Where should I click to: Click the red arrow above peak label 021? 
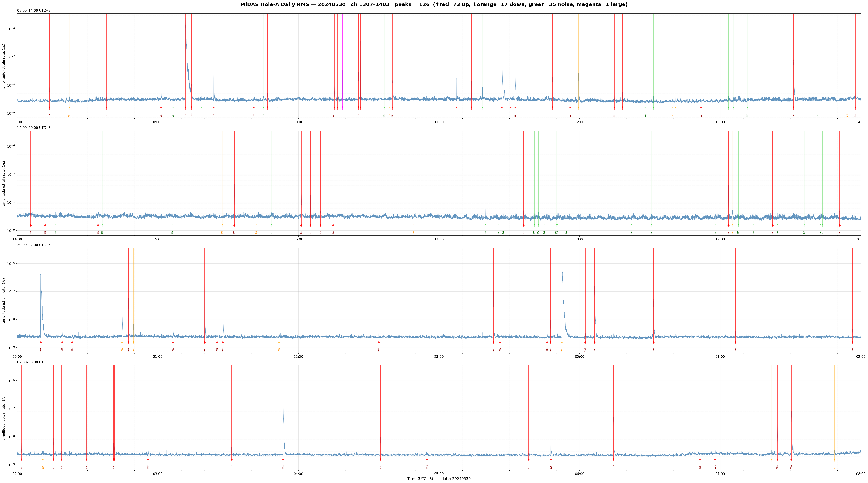pyautogui.click(x=457, y=108)
